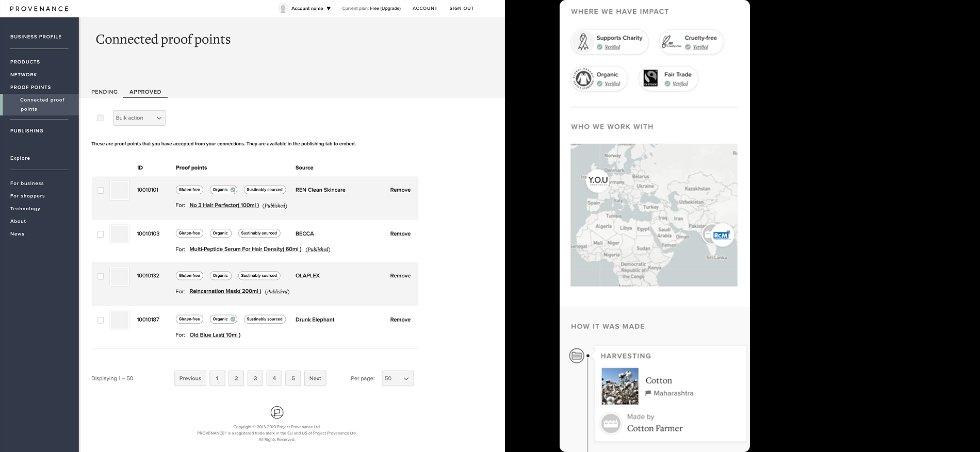Click the Previous page button
The height and width of the screenshot is (452, 980).
click(x=190, y=378)
